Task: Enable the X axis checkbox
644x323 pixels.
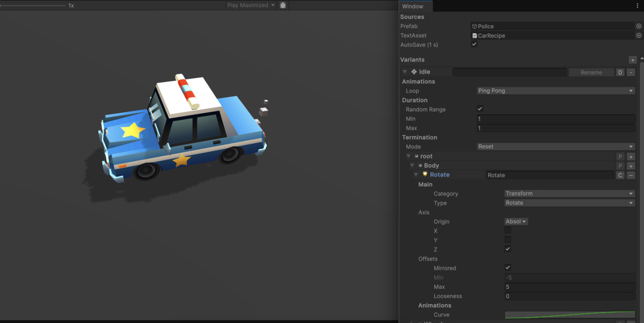Action: [x=508, y=231]
